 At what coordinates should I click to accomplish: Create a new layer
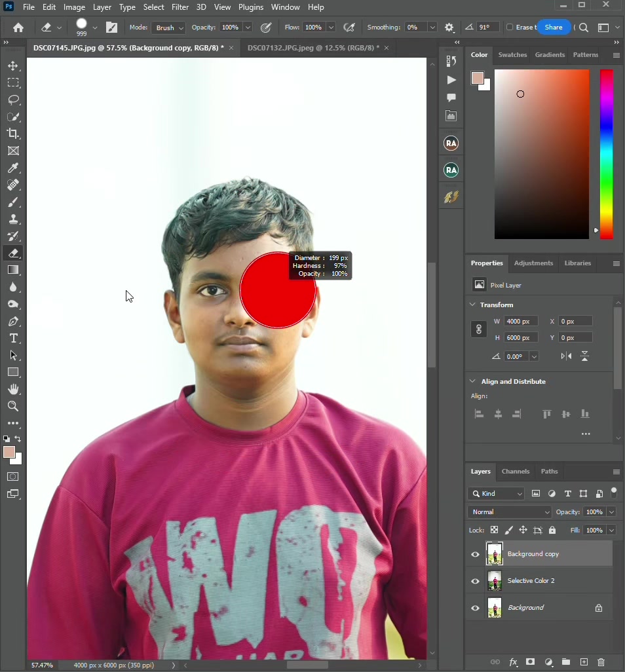584,662
